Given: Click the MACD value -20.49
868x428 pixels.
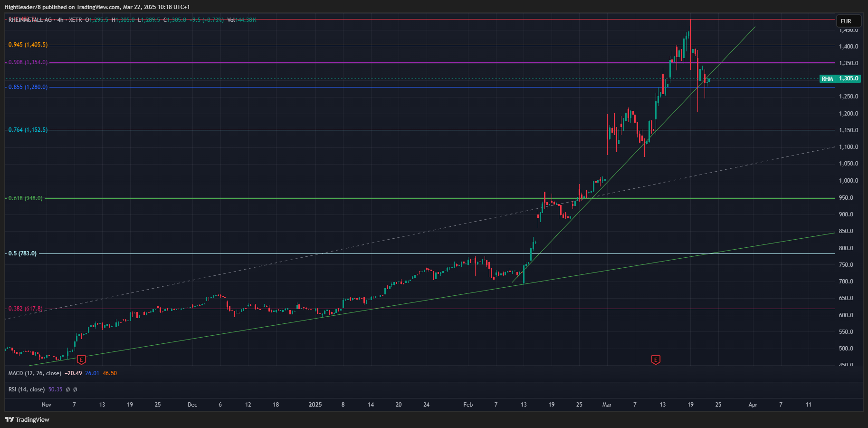Looking at the screenshot, I should (x=74, y=373).
